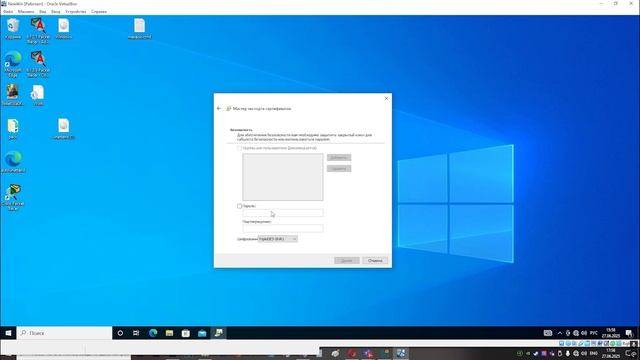Click the users and groups list box

(283, 177)
